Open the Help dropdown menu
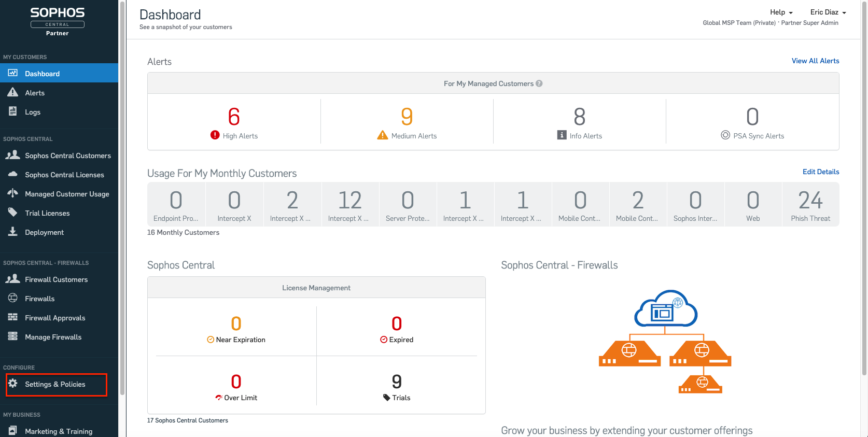Image resolution: width=868 pixels, height=437 pixels. pyautogui.click(x=781, y=12)
